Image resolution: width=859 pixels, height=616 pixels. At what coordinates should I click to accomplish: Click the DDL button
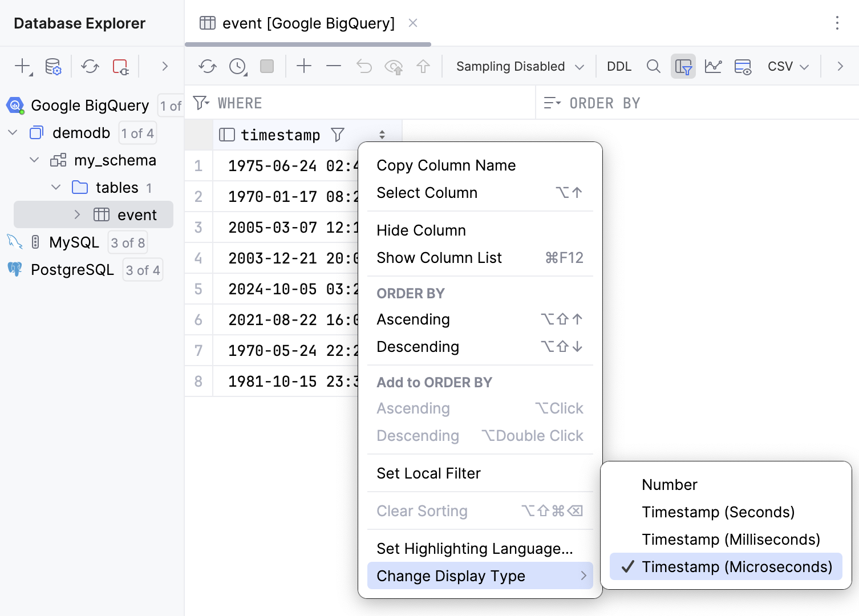pyautogui.click(x=619, y=67)
